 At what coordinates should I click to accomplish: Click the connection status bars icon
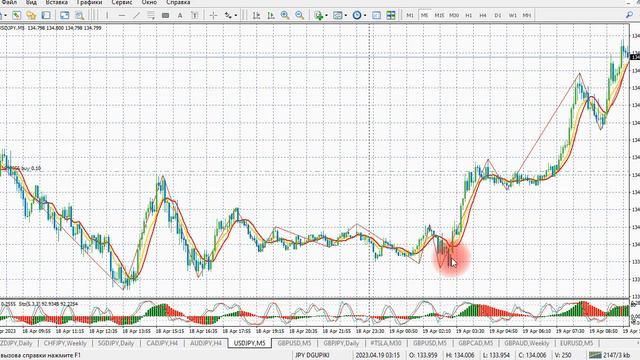click(595, 356)
